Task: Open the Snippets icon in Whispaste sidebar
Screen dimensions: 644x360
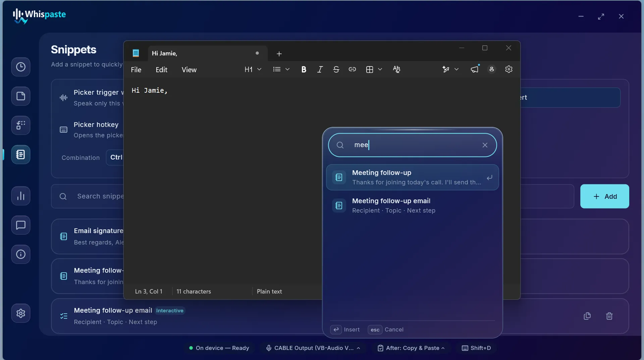Action: pos(21,155)
